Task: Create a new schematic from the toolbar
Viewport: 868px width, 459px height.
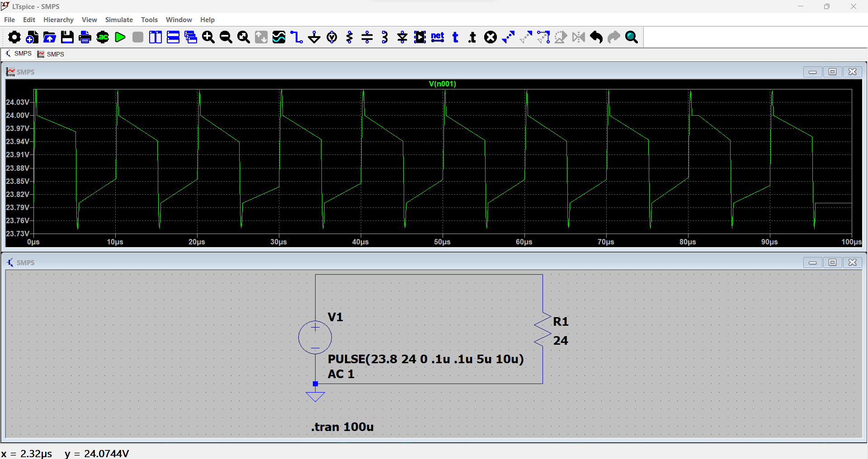Action: click(32, 37)
